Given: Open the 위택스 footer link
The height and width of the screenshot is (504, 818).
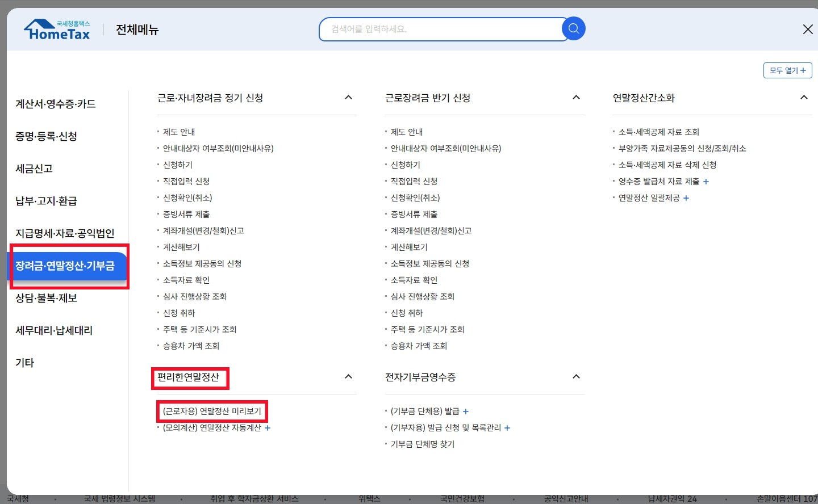Looking at the screenshot, I should tap(369, 498).
